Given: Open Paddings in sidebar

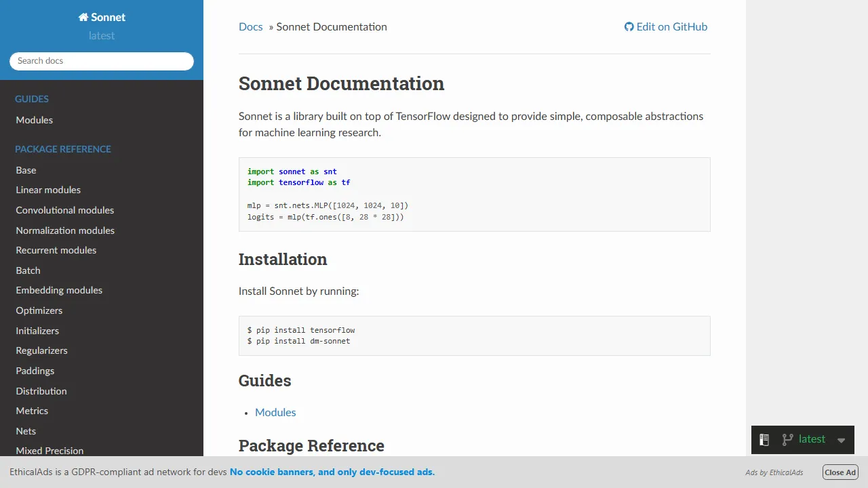Looking at the screenshot, I should [x=102, y=371].
